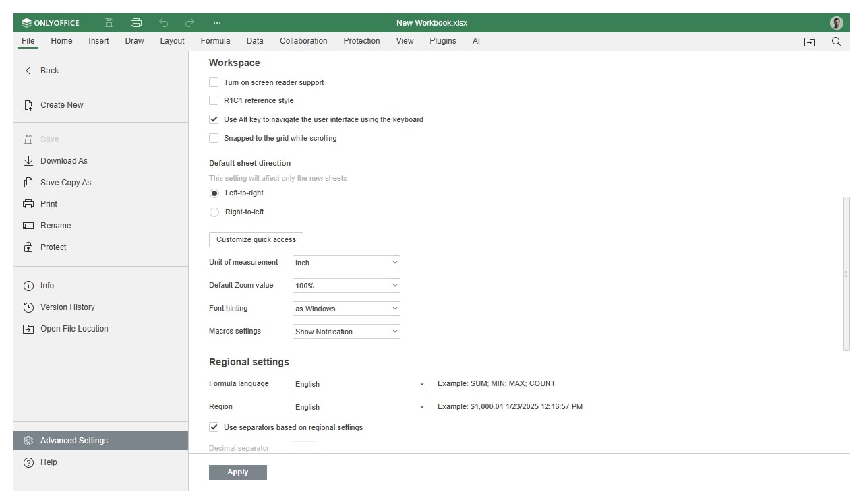Select Save Copy As option
Image resolution: width=863 pixels, height=504 pixels.
pyautogui.click(x=100, y=183)
